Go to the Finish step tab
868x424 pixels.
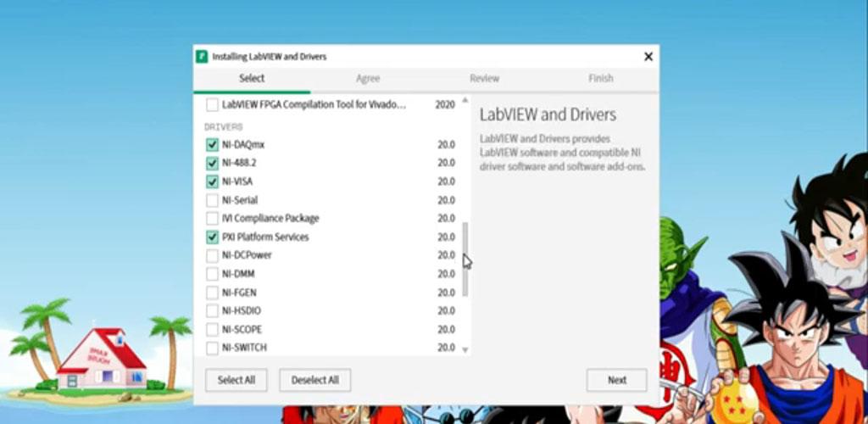point(601,79)
